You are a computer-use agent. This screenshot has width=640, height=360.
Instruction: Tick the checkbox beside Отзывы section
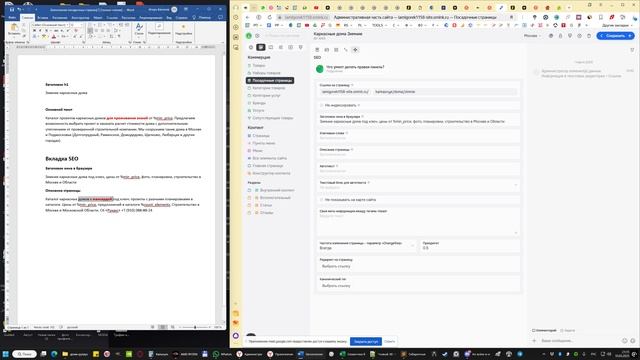tap(249, 213)
